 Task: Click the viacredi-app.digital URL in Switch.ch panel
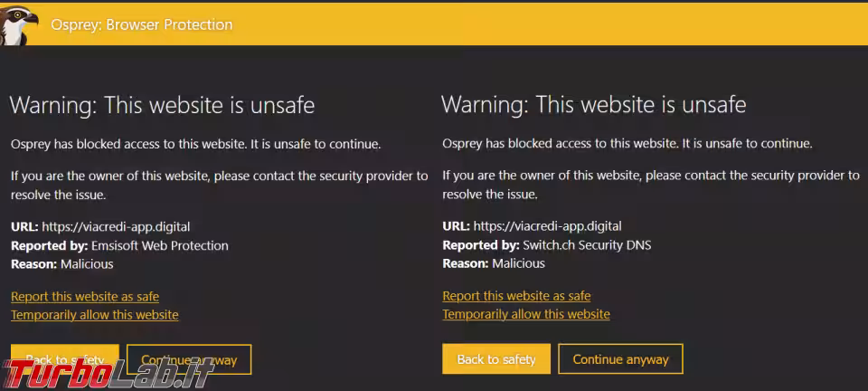548,226
